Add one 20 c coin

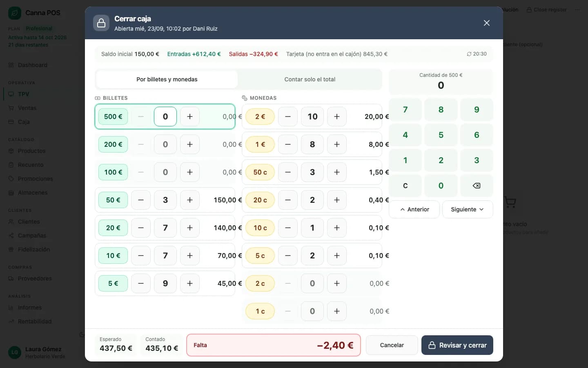(337, 200)
